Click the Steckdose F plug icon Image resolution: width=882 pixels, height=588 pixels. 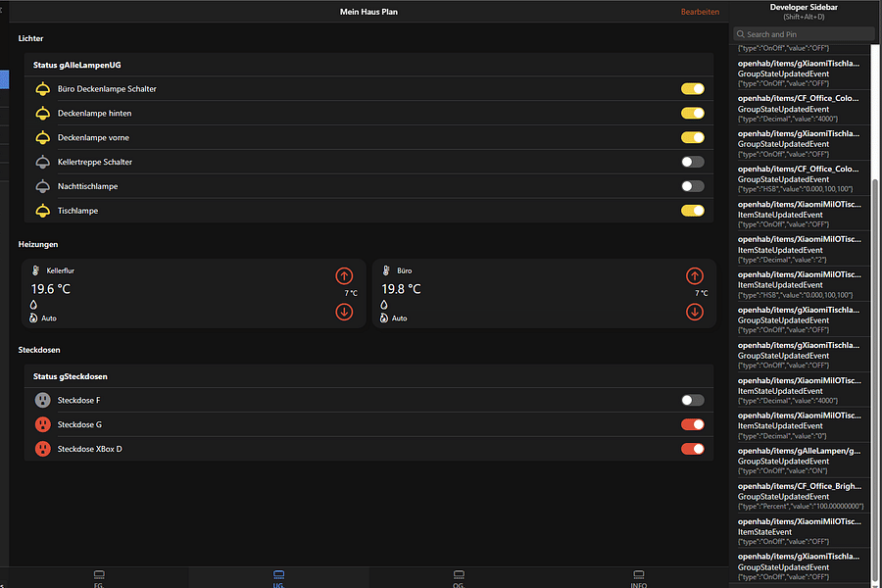(x=41, y=400)
